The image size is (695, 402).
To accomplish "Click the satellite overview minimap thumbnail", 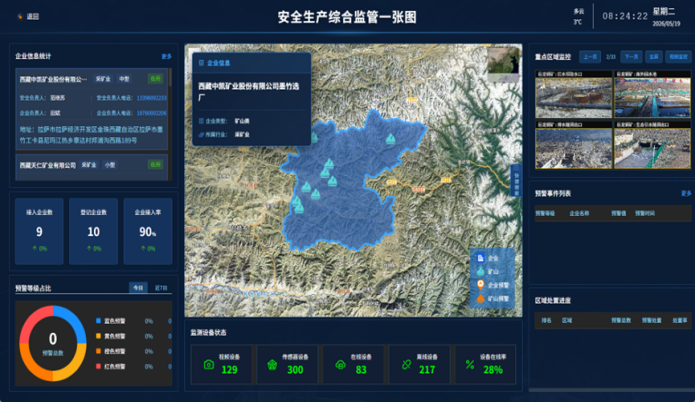I will [503, 63].
